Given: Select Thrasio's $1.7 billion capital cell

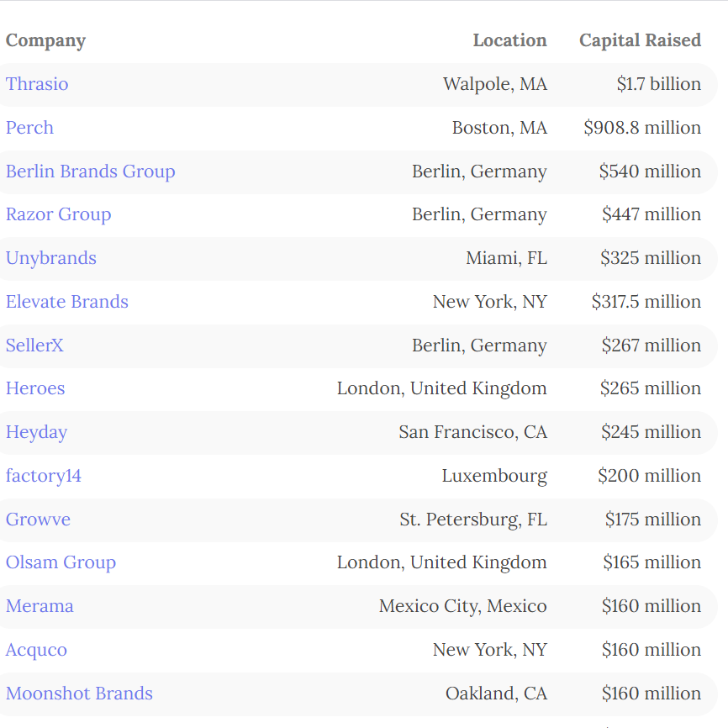Looking at the screenshot, I should [x=658, y=84].
